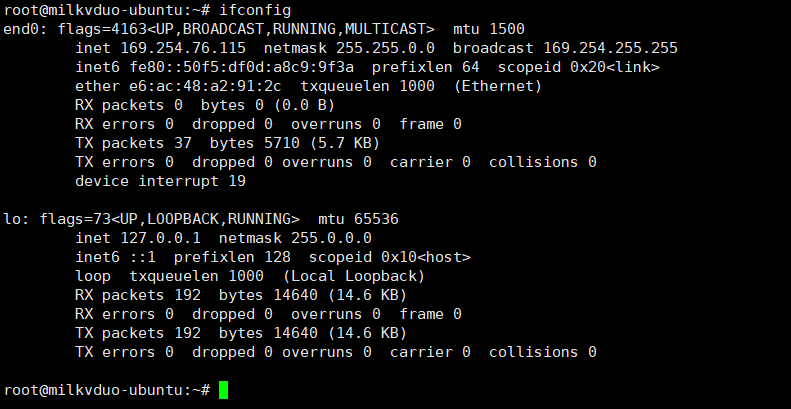Click the netmask 255.255.0.0 value
791x409 pixels.
(x=385, y=48)
